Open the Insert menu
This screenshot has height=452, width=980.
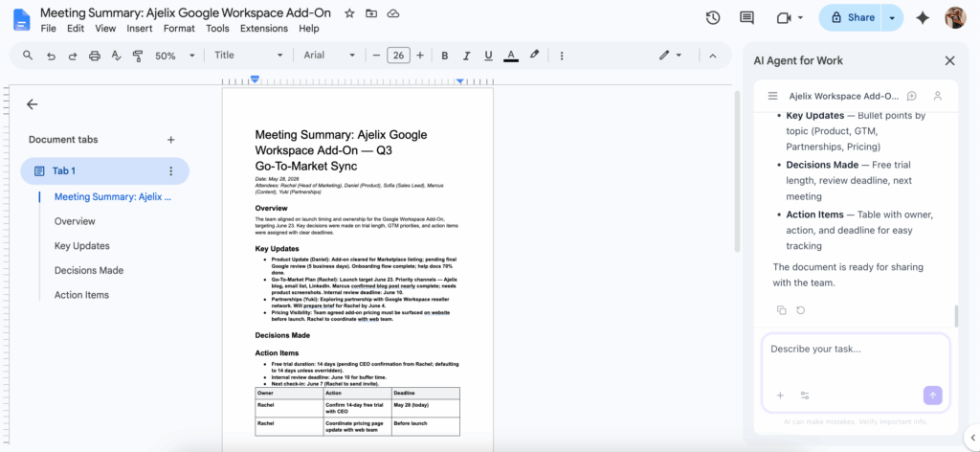pos(140,28)
